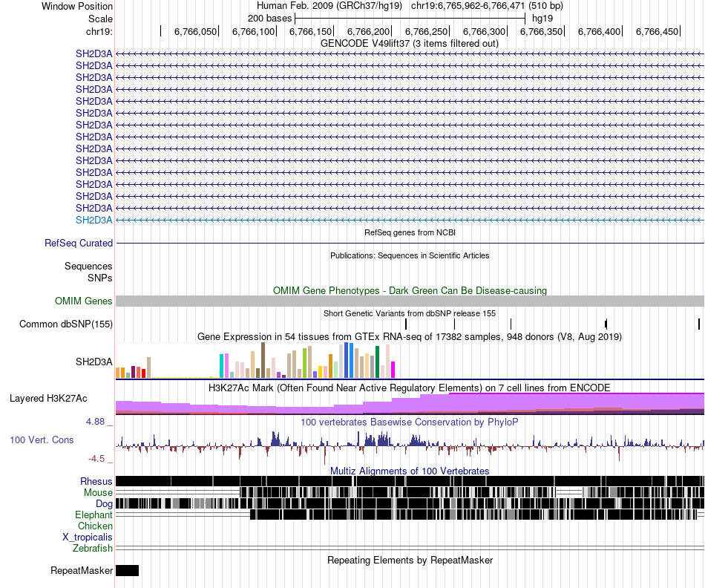Click the 'Mouse' alignment row label
This screenshot has width=705, height=588.
pos(98,493)
